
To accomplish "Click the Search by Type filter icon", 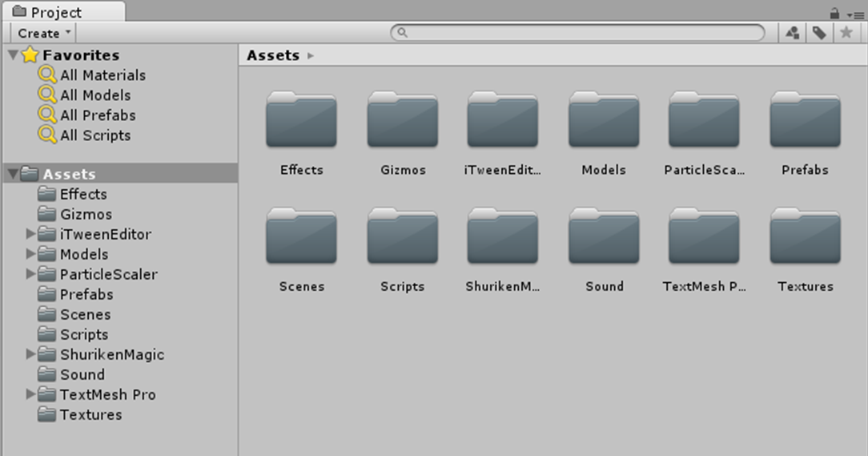I will pos(792,33).
